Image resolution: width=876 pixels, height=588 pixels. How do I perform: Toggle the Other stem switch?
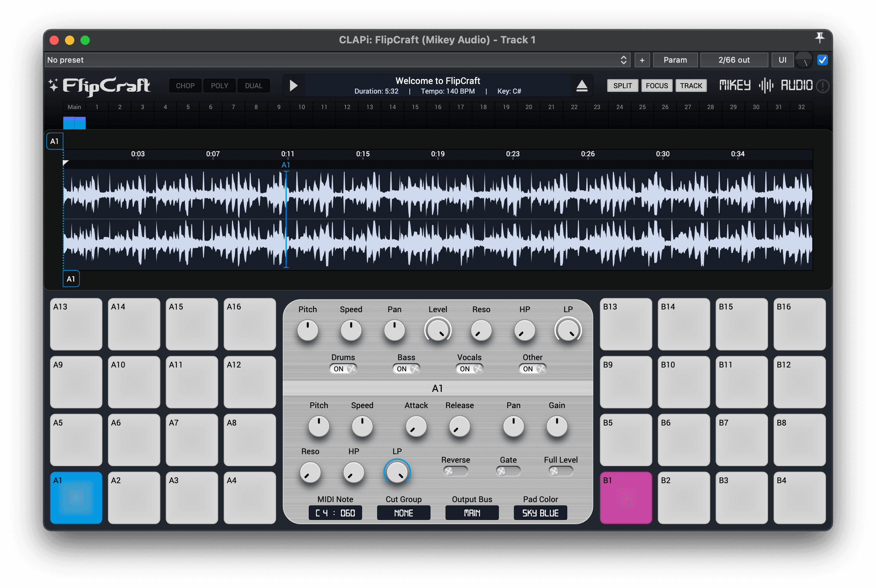[532, 369]
